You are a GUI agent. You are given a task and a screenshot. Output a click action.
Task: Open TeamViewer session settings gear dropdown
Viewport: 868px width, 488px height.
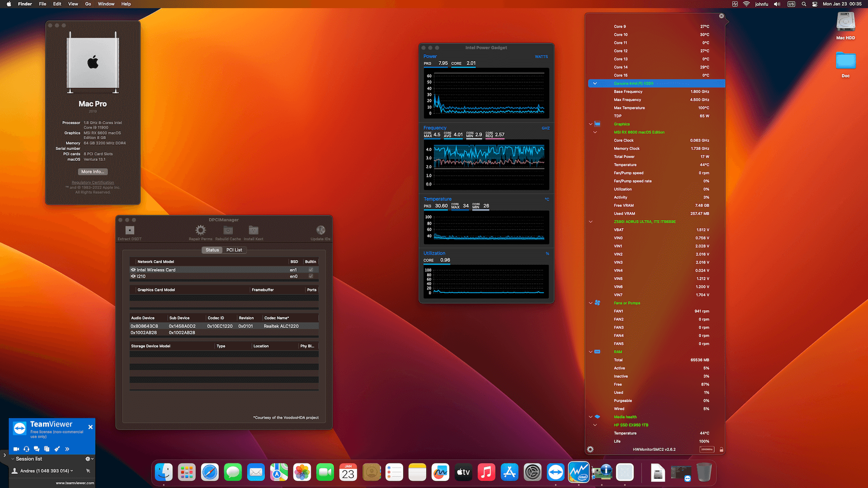tap(90, 459)
